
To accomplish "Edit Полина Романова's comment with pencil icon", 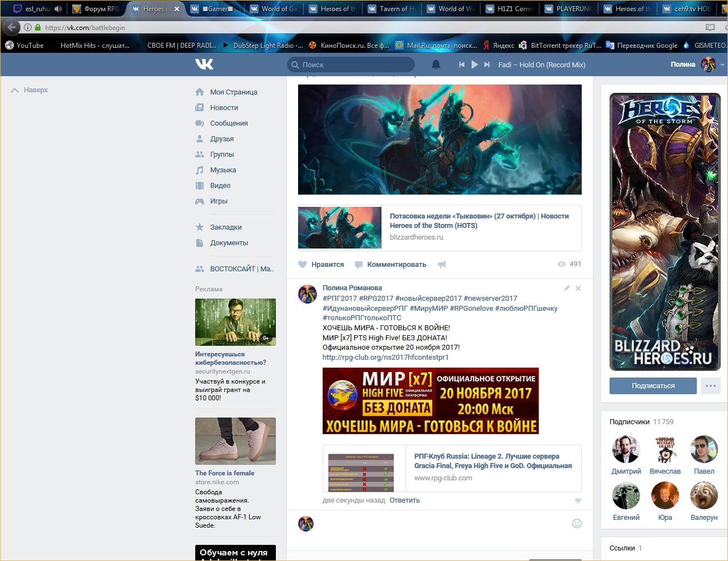I will [567, 288].
